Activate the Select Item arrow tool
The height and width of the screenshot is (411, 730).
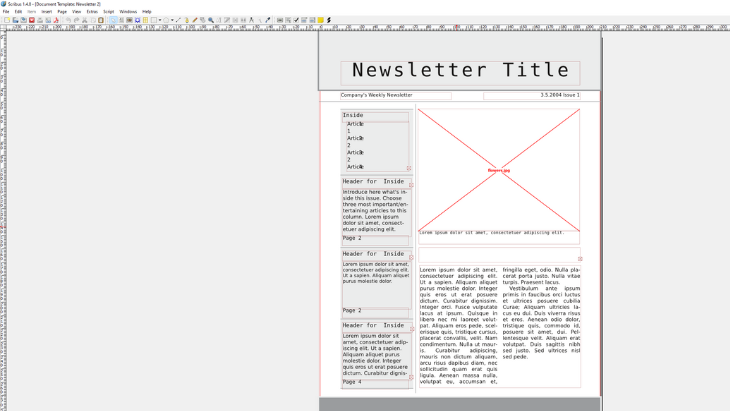click(113, 20)
